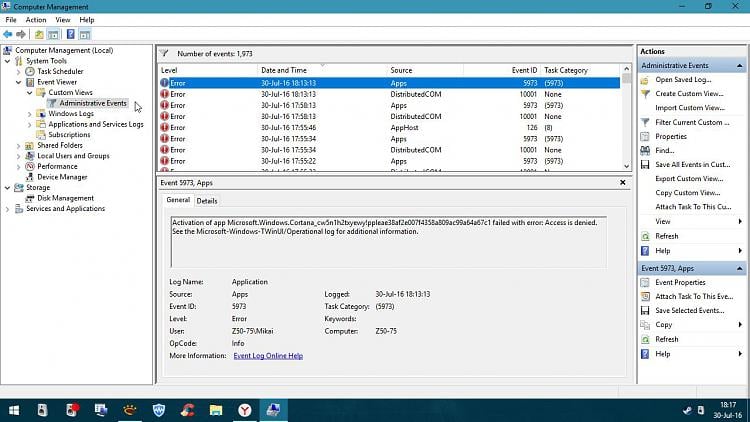Collapse the System Tools node
The image size is (750, 422).
(7, 61)
